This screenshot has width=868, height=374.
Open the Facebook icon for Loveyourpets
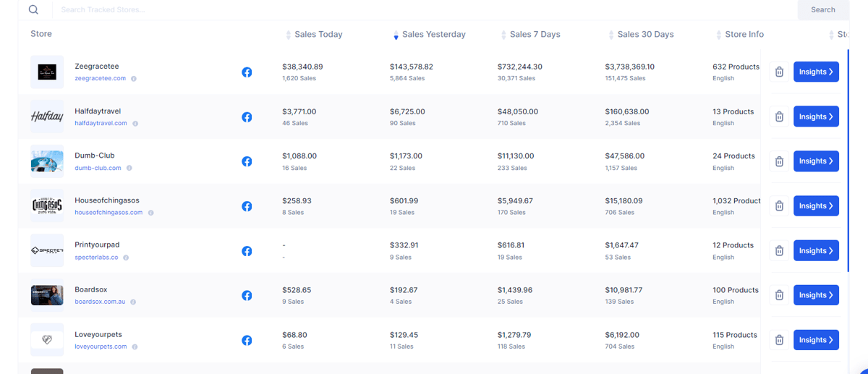(x=247, y=340)
